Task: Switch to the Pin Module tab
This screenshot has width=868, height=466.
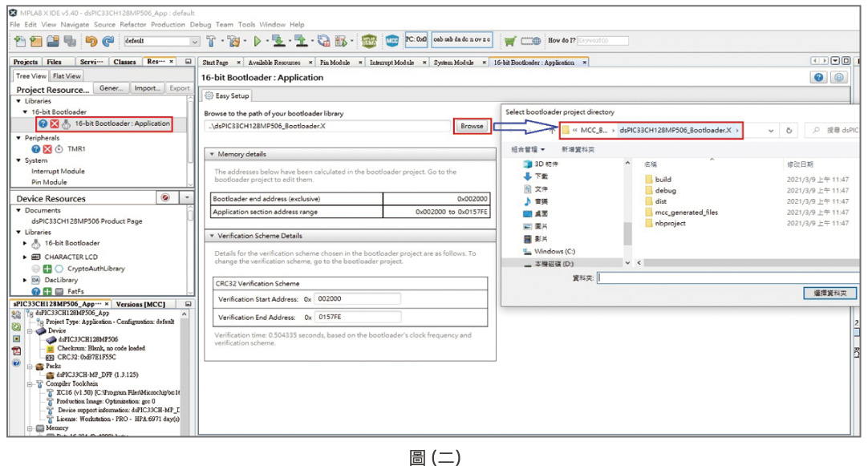Action: (335, 63)
